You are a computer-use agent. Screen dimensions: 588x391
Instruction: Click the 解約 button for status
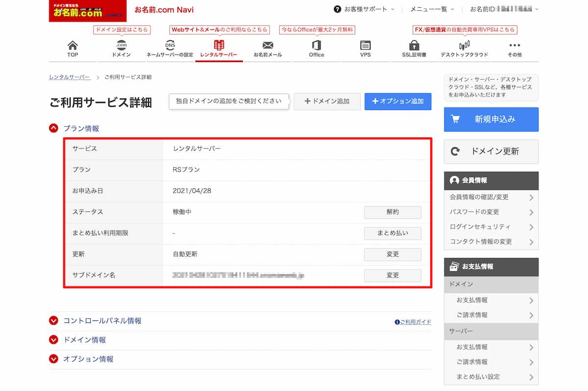point(392,212)
